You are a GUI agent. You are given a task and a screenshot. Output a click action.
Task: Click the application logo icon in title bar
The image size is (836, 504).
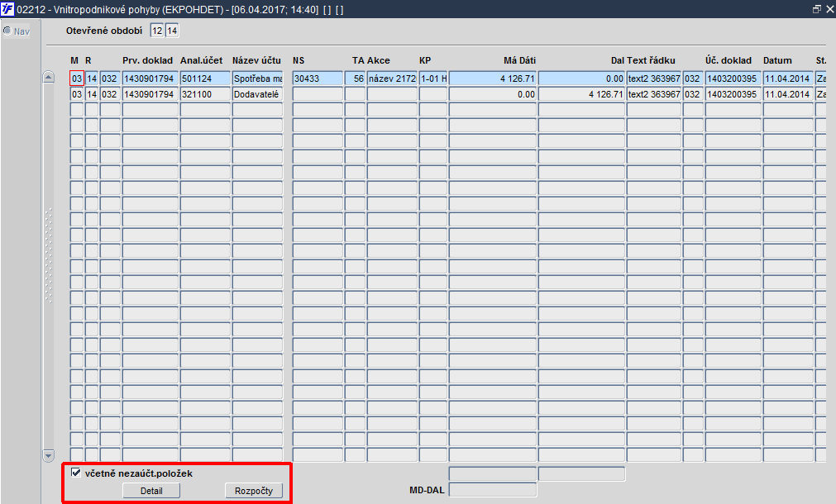[7, 9]
